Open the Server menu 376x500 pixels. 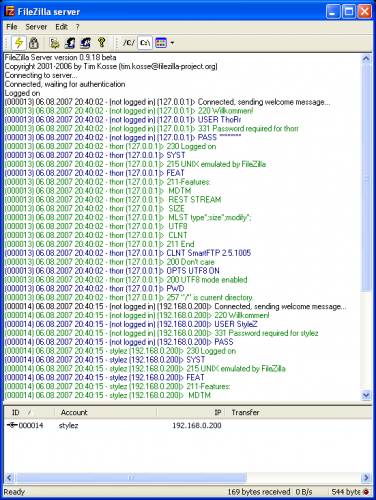pyautogui.click(x=36, y=27)
